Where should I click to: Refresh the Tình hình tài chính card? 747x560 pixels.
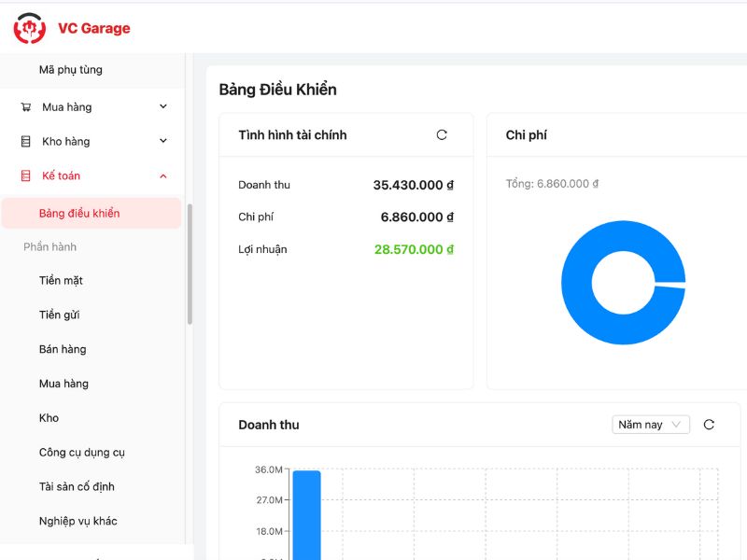tap(442, 135)
